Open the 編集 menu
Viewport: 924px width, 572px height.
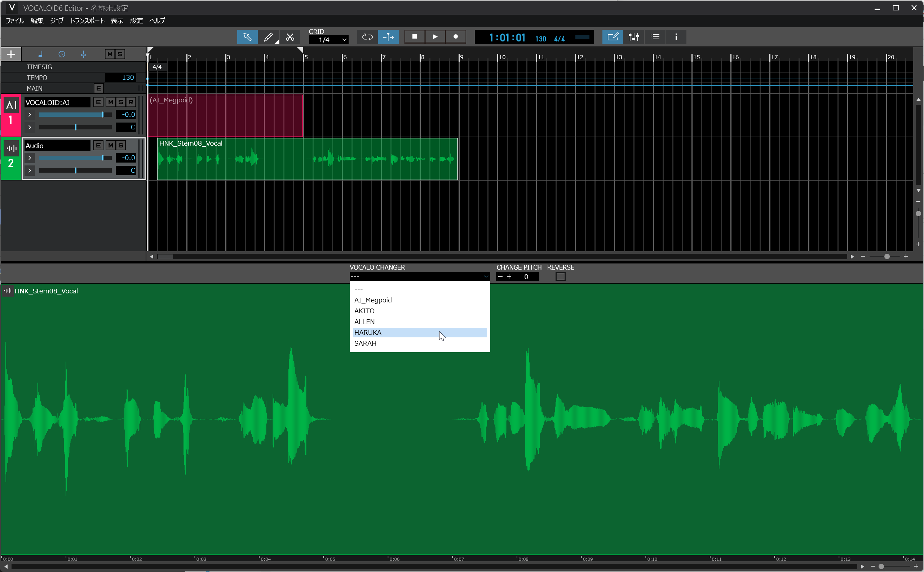[37, 21]
